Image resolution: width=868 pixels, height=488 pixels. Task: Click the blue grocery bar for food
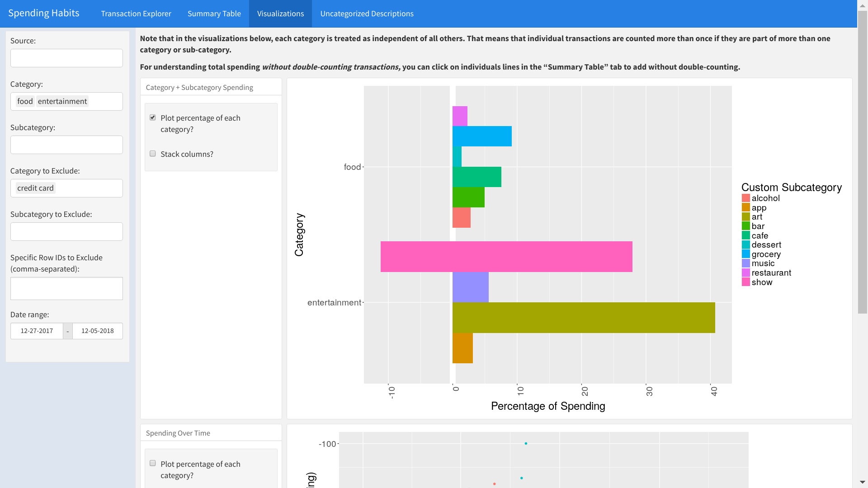(482, 136)
